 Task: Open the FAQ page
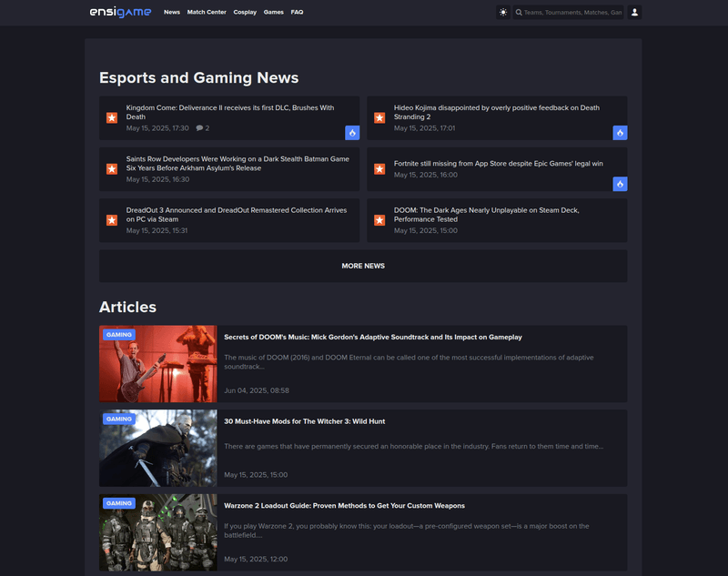pos(297,12)
